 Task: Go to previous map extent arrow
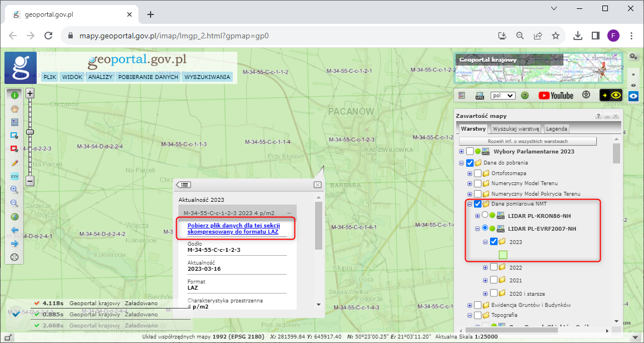click(14, 230)
